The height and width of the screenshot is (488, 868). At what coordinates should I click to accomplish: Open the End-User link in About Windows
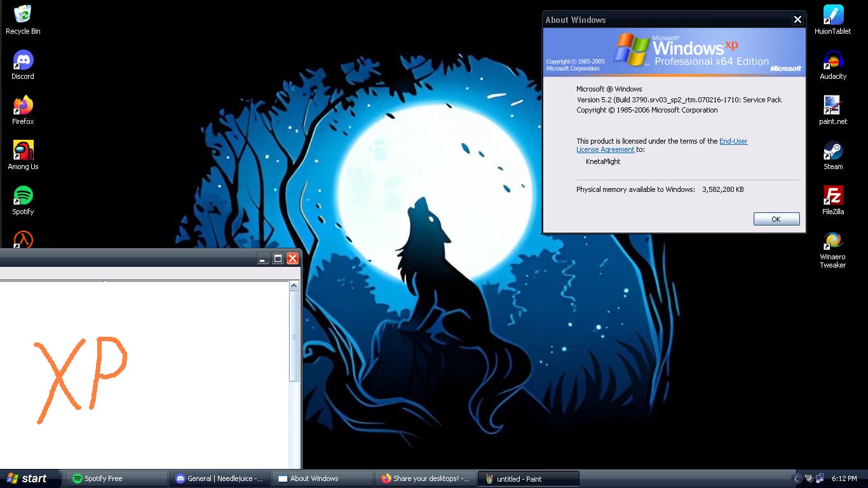[x=733, y=141]
